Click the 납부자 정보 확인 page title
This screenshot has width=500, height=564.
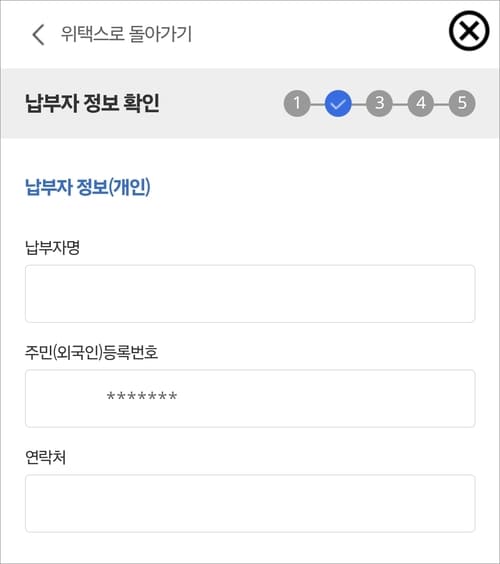[92, 103]
